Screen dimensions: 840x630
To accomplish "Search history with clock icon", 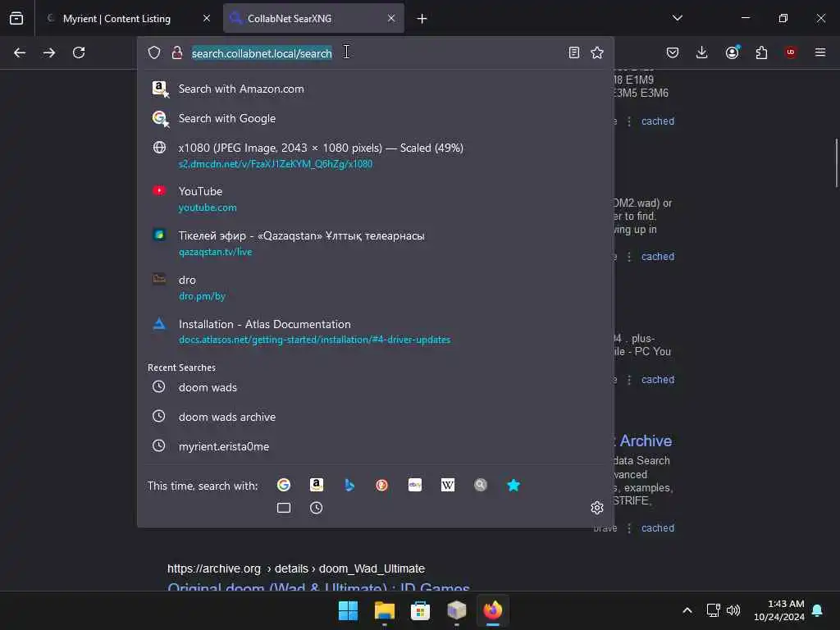I will click(316, 508).
